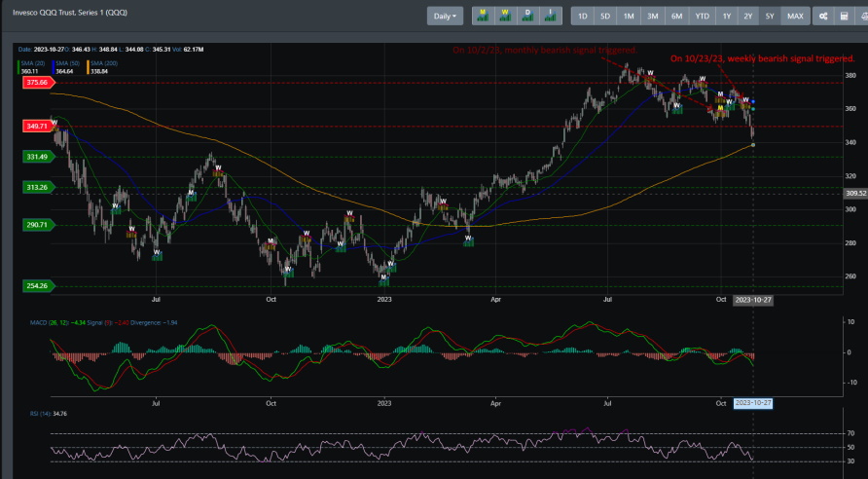Set chart range to 5D

pyautogui.click(x=605, y=16)
